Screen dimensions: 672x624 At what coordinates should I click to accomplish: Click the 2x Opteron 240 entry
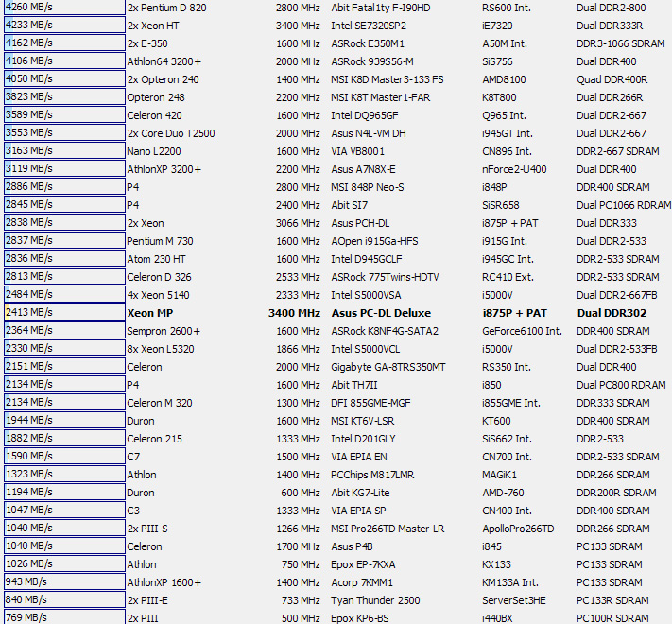point(163,79)
